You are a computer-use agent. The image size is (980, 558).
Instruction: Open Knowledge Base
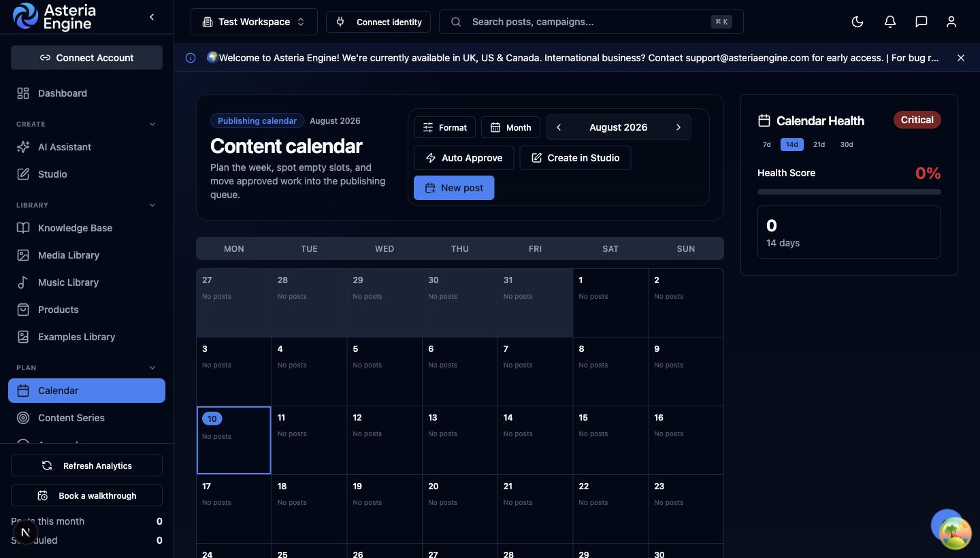click(86, 228)
